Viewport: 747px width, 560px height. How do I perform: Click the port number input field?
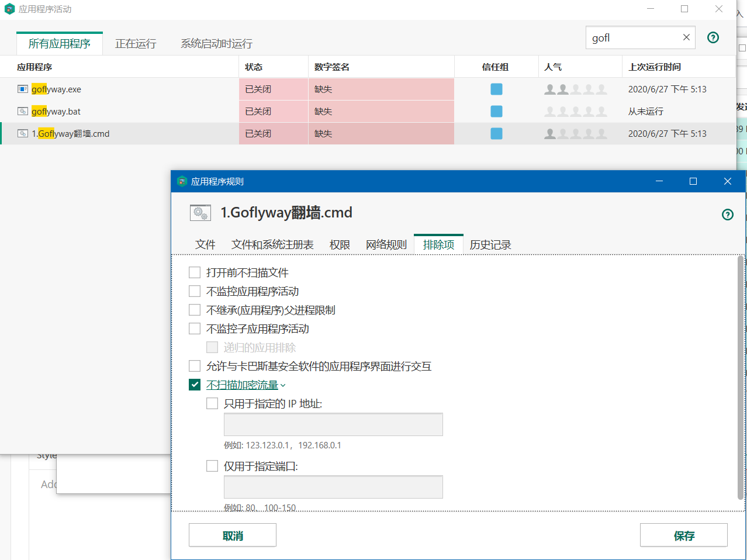pyautogui.click(x=333, y=487)
